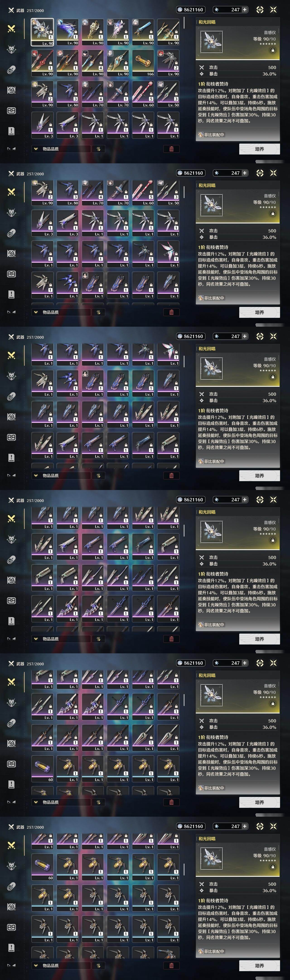The height and width of the screenshot is (980, 290).
Task: Select the red sword Lv. 90 weapon
Action: click(x=42, y=63)
